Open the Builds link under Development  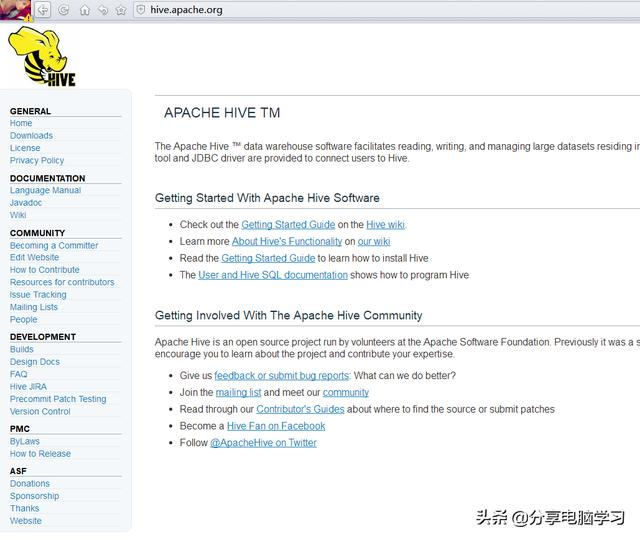coord(22,349)
